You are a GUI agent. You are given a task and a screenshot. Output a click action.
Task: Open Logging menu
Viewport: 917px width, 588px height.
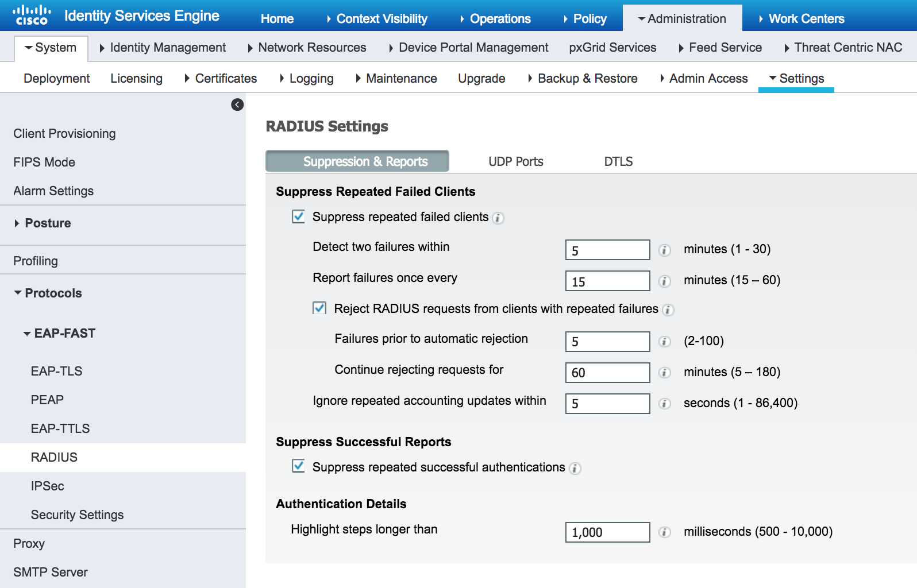point(306,79)
